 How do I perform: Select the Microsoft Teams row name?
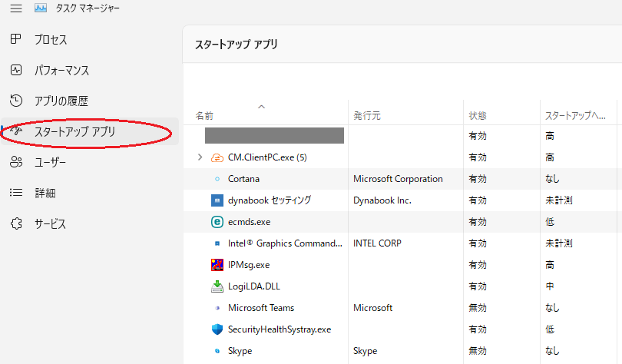261,308
